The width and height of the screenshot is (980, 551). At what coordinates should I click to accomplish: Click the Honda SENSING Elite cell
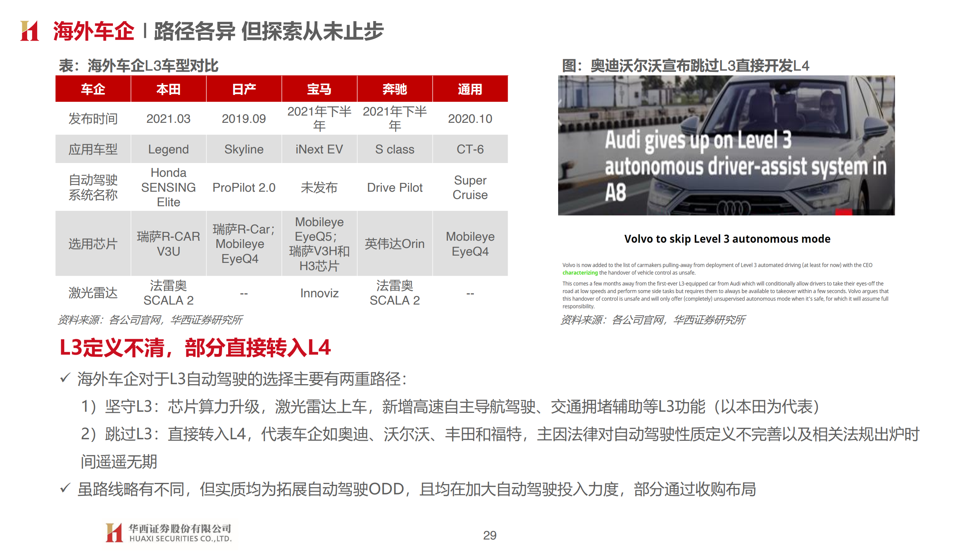click(168, 187)
